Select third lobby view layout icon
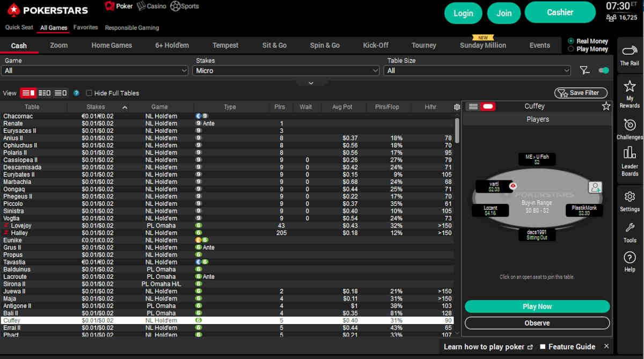 61,93
